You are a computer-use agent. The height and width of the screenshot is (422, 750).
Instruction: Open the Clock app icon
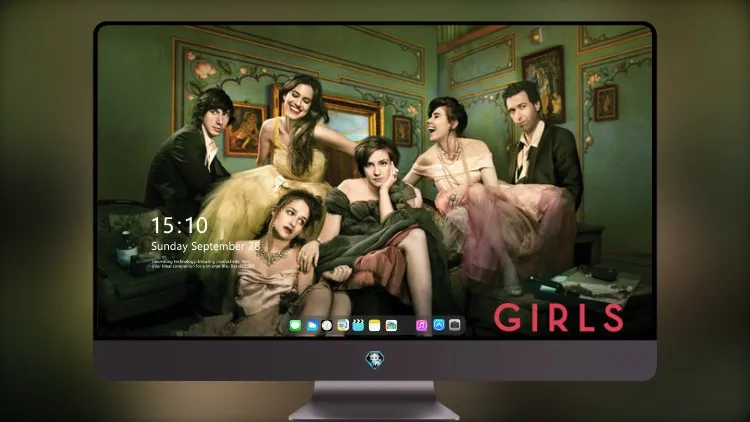pos(327,326)
